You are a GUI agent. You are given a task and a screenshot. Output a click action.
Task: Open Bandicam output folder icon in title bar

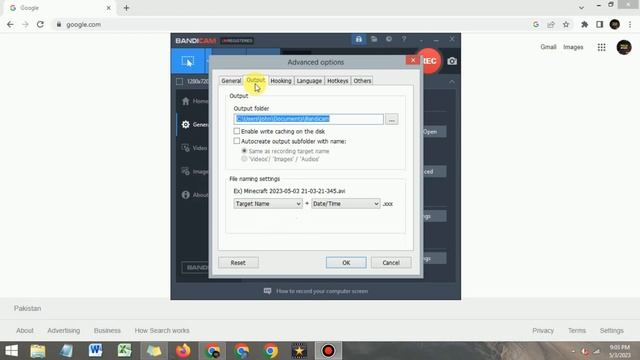point(374,39)
